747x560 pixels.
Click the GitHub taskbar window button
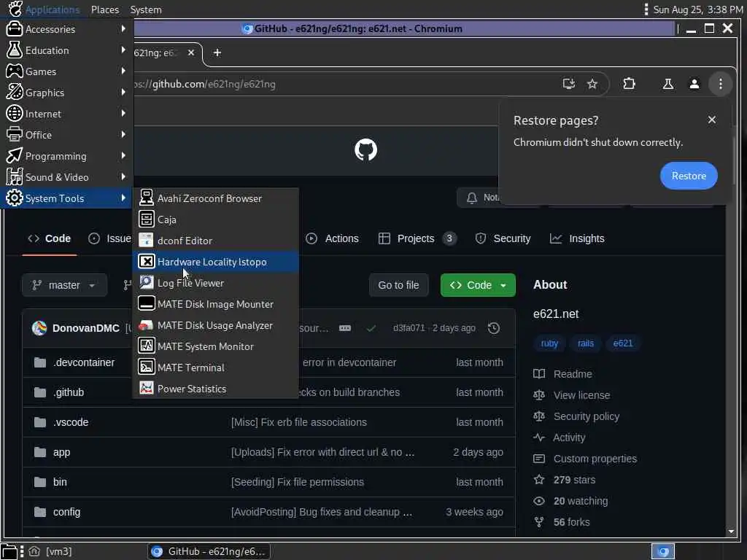coord(209,551)
